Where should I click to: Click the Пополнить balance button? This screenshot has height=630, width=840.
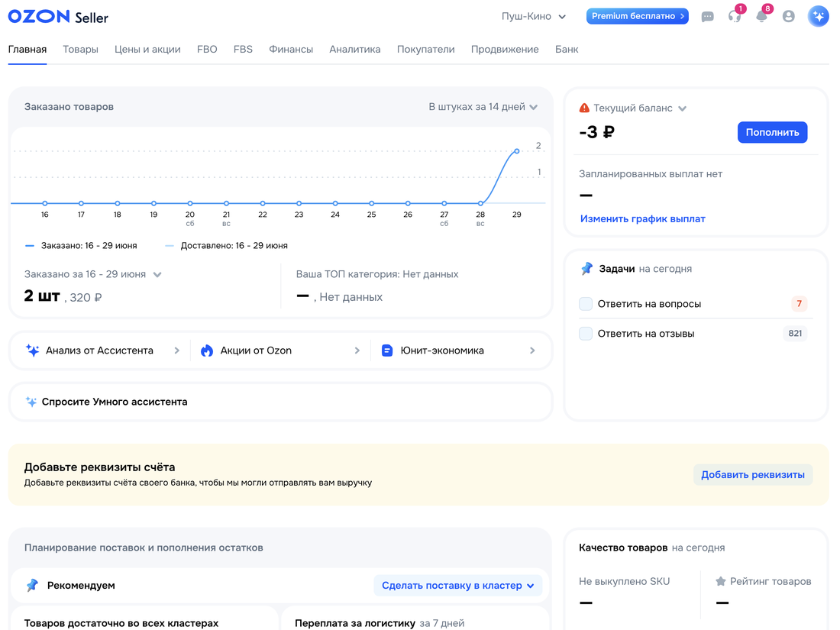tap(772, 132)
